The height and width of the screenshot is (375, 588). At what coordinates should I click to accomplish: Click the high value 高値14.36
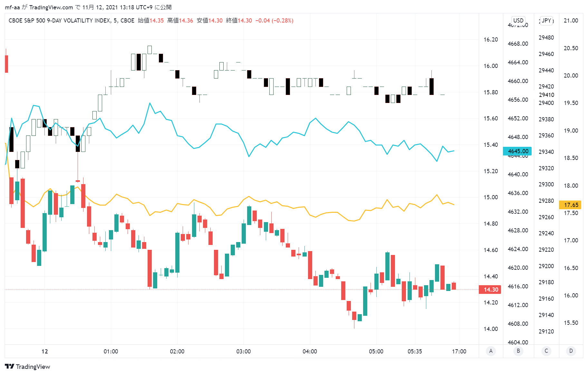[180, 21]
